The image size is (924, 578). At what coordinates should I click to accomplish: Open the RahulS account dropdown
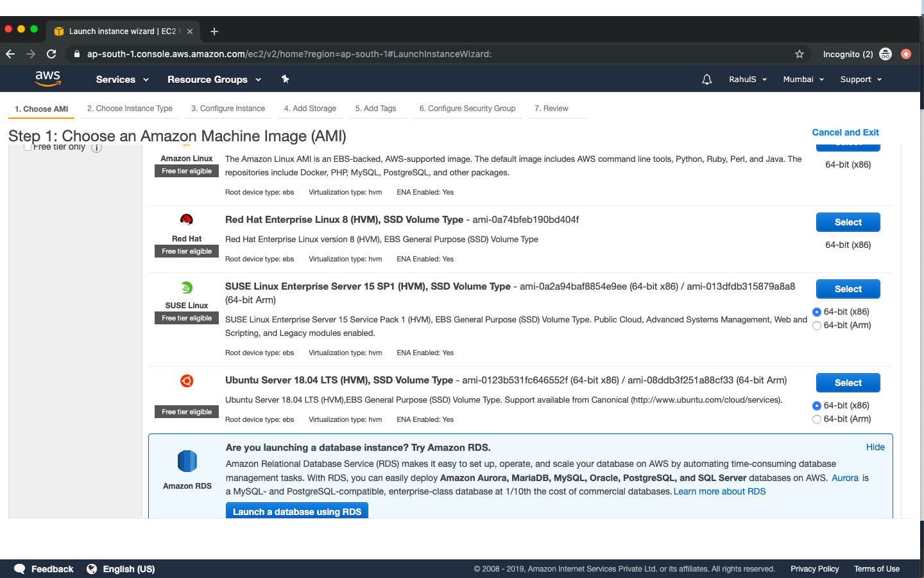pos(747,79)
